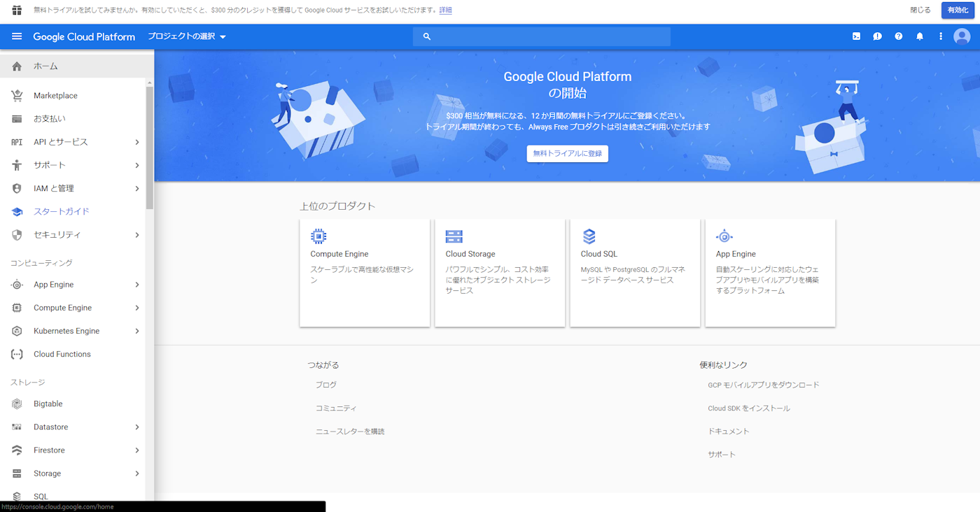
Task: Click the App Engine sidebar icon
Action: coord(17,285)
